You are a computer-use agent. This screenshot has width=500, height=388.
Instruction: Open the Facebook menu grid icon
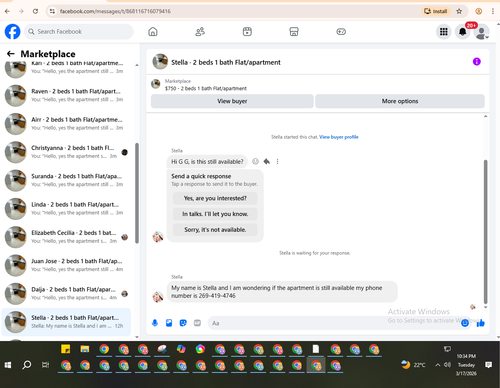click(x=444, y=32)
